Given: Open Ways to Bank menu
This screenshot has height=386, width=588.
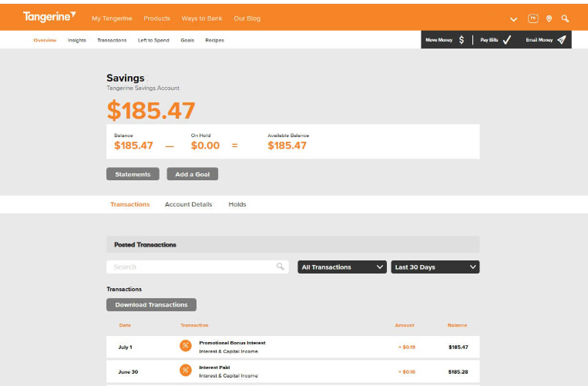Looking at the screenshot, I should click(202, 18).
